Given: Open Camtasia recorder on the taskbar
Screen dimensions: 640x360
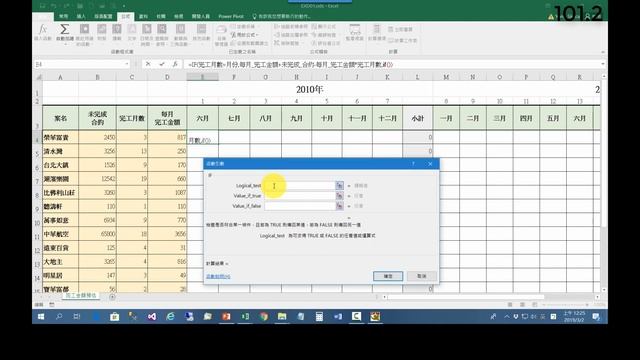Looking at the screenshot, I should point(356,316).
